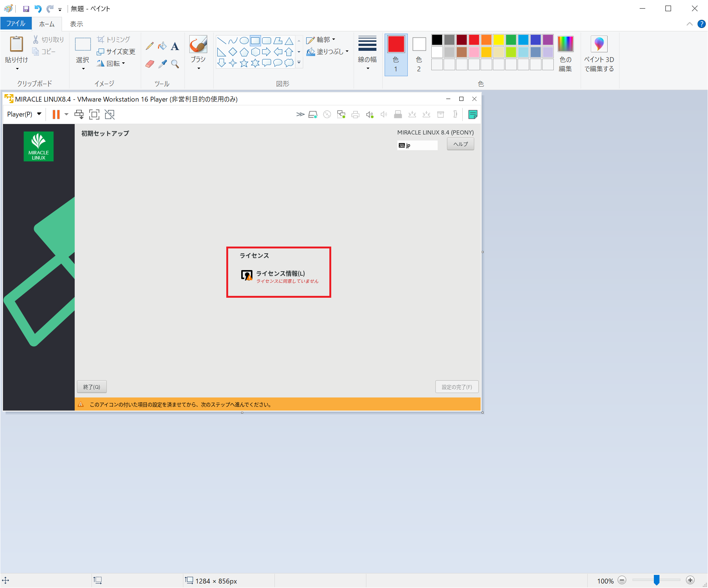Zoom in with the plus button
This screenshot has width=708, height=588.
tap(690, 580)
